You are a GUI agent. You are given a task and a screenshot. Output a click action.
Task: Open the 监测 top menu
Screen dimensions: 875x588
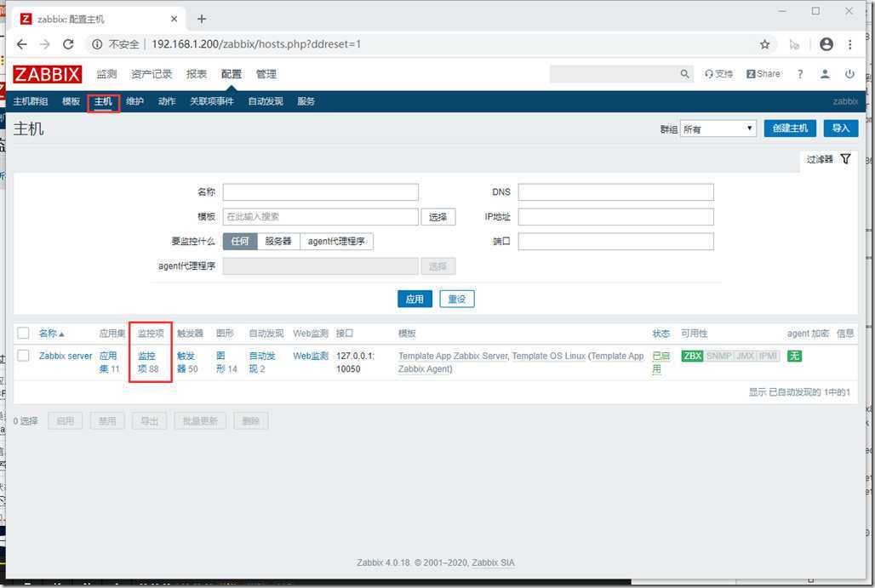(x=106, y=74)
